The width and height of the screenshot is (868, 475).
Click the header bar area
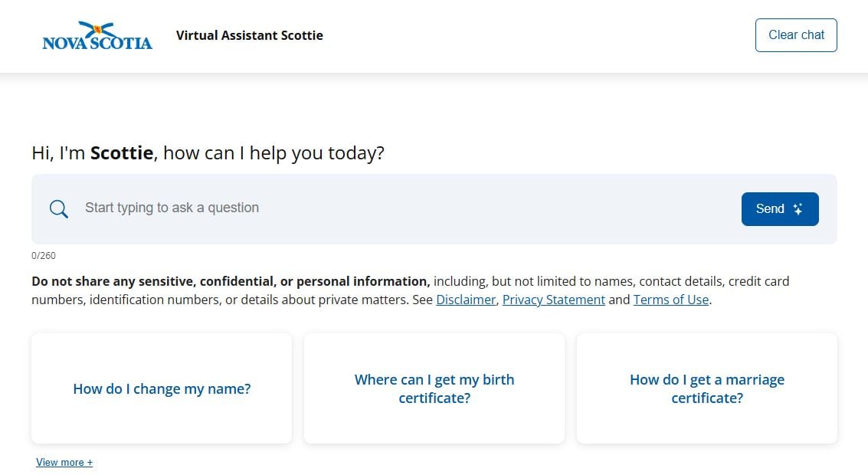pyautogui.click(x=460, y=35)
